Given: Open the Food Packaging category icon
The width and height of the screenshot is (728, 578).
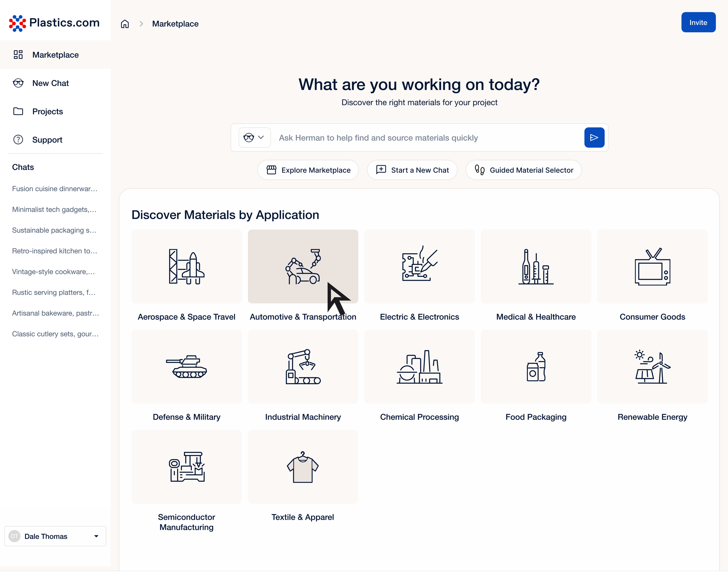Looking at the screenshot, I should click(536, 366).
